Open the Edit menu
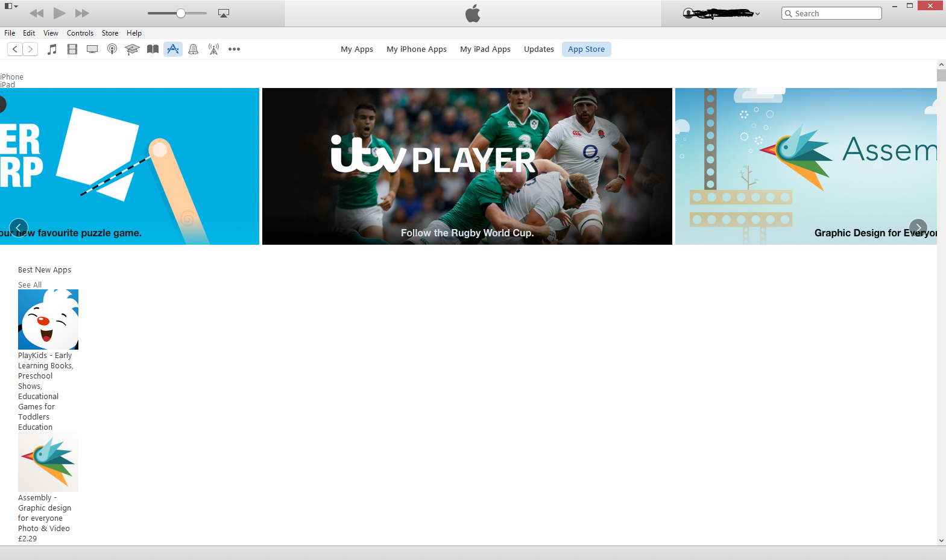Screen dimensions: 946x560 [x=29, y=33]
